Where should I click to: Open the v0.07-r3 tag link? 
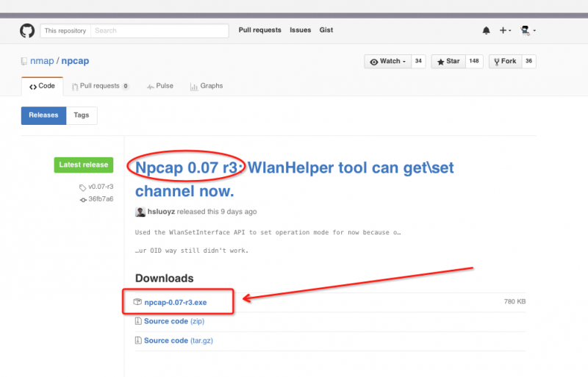(x=101, y=187)
